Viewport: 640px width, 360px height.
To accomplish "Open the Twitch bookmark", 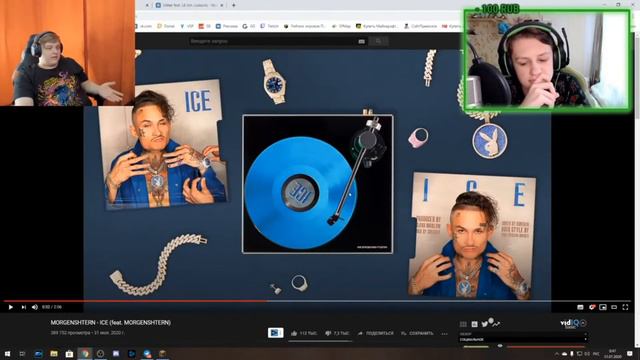I will tap(270, 26).
